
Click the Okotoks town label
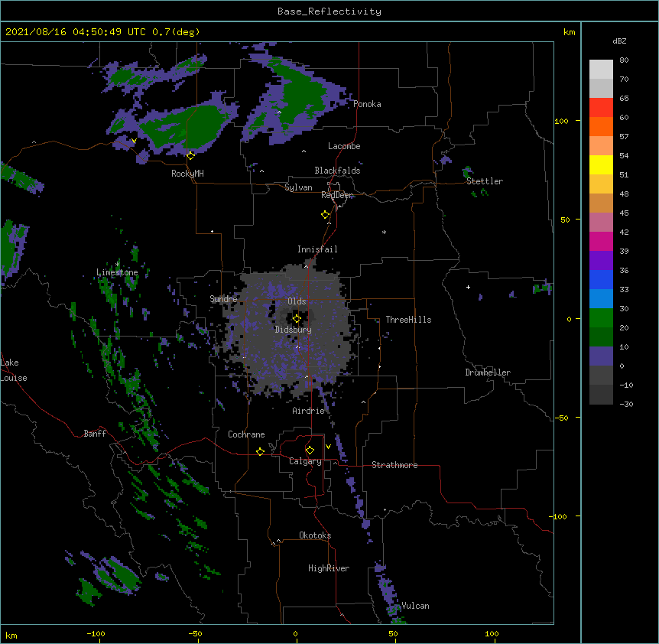click(x=315, y=535)
